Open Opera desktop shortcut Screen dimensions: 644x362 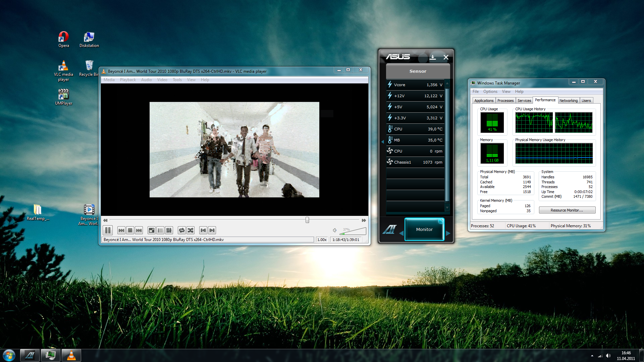point(64,40)
